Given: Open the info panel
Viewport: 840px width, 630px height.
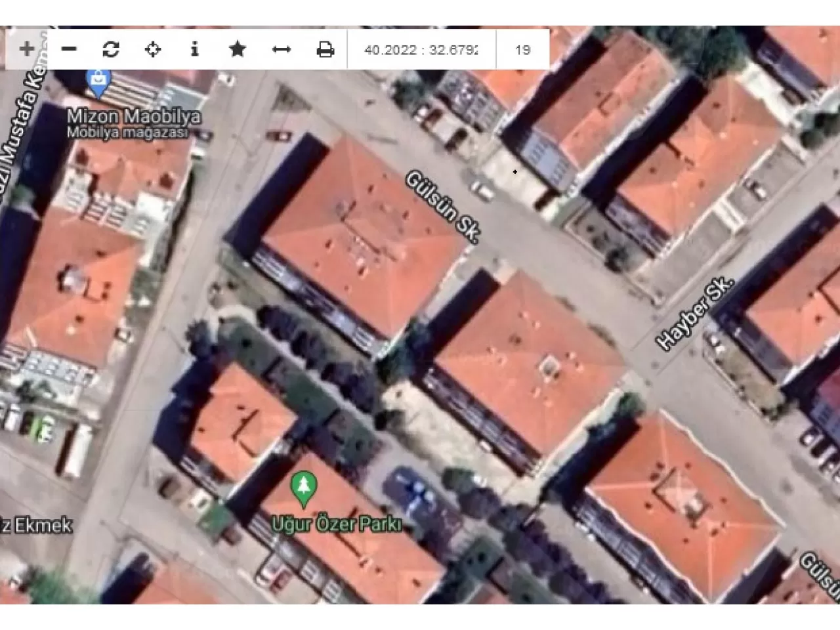Looking at the screenshot, I should [x=194, y=49].
